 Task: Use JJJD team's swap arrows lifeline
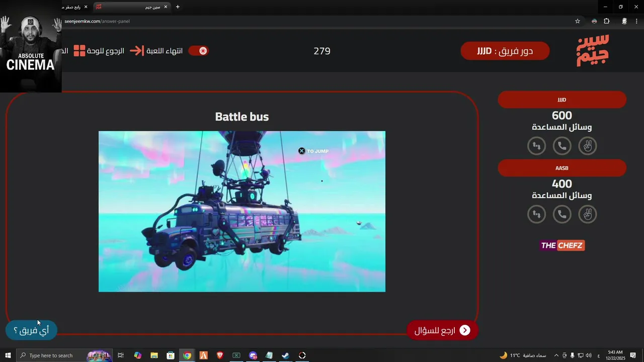click(536, 146)
